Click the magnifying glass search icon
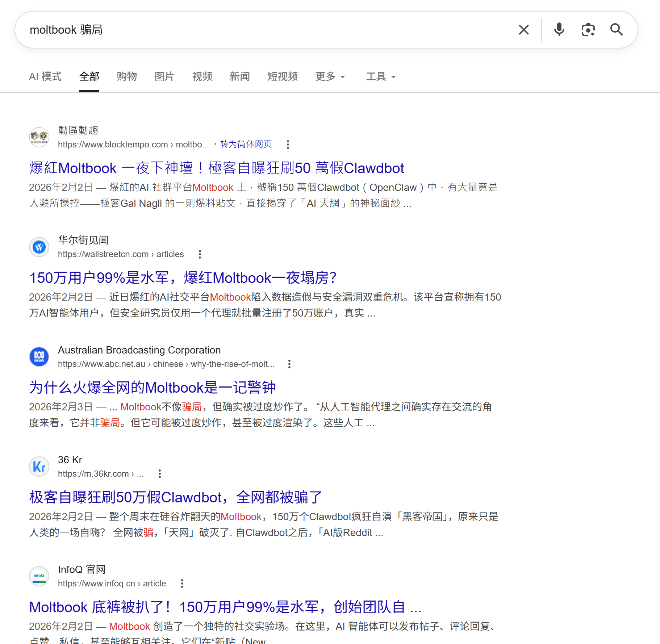The width and height of the screenshot is (660, 644). pos(616,30)
